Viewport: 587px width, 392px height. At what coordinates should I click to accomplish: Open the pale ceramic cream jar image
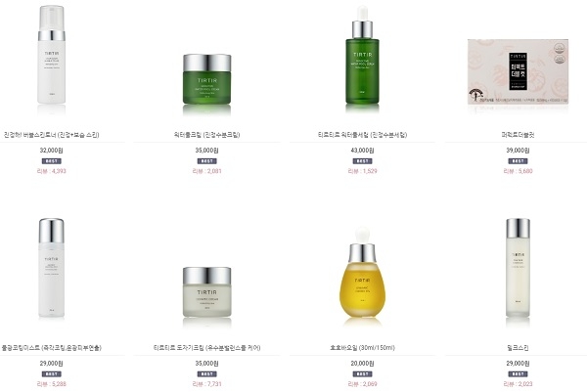pyautogui.click(x=207, y=292)
